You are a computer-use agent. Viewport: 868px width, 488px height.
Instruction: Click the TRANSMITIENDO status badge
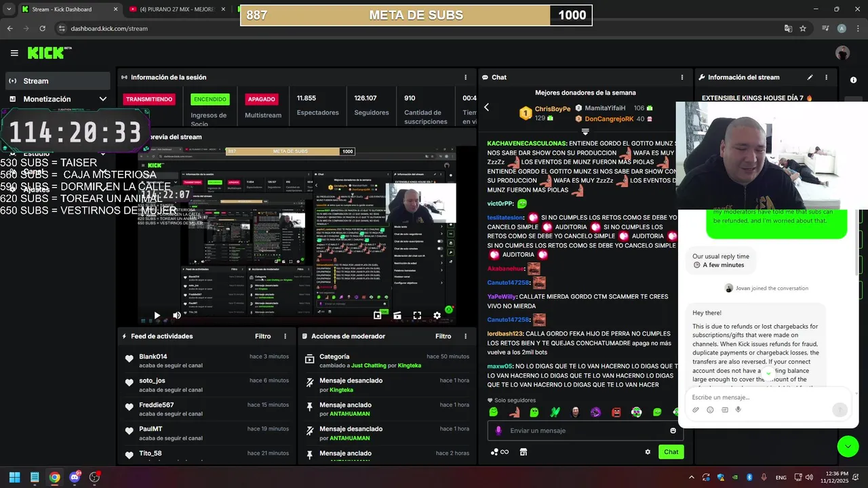(x=149, y=99)
